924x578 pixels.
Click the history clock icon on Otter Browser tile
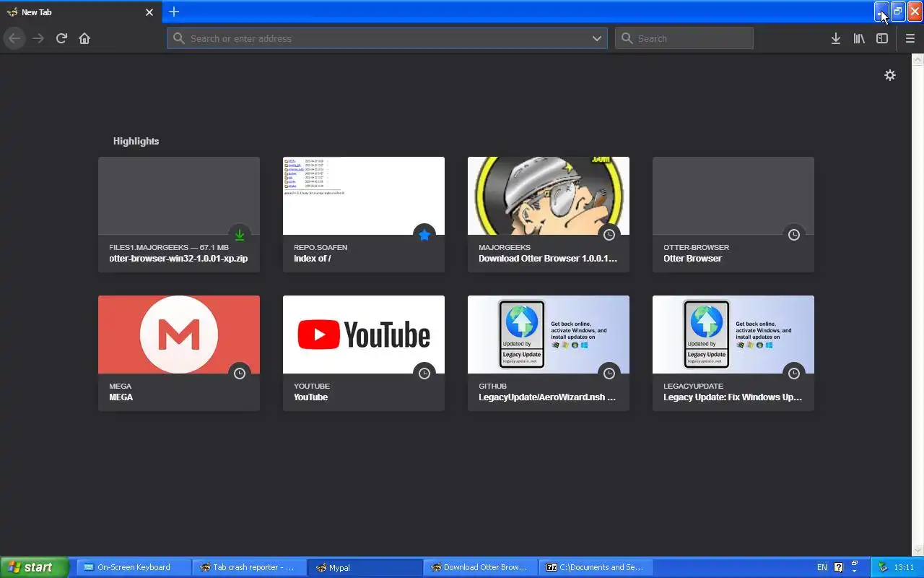(x=794, y=235)
